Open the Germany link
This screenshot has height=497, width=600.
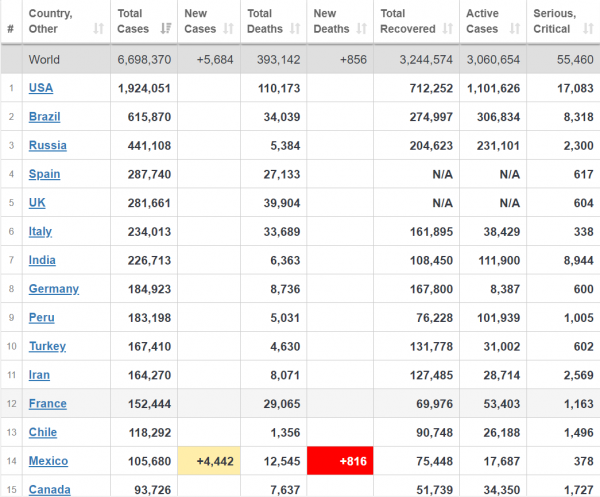click(54, 289)
